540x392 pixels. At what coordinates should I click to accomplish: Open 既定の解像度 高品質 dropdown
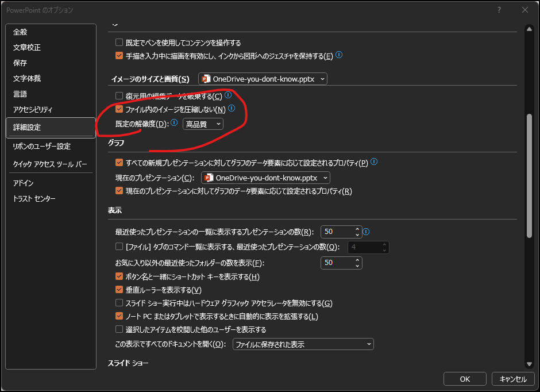[203, 124]
